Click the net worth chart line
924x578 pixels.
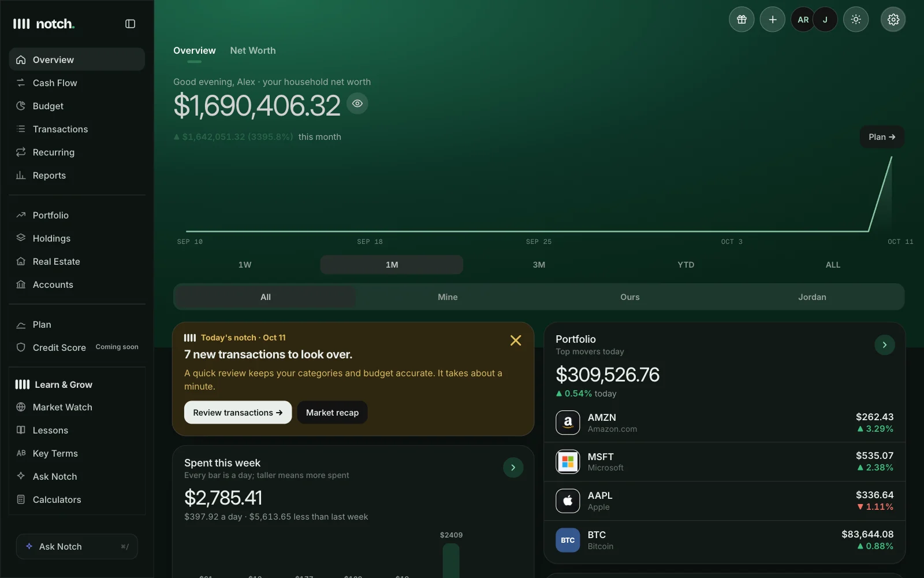coord(538,231)
